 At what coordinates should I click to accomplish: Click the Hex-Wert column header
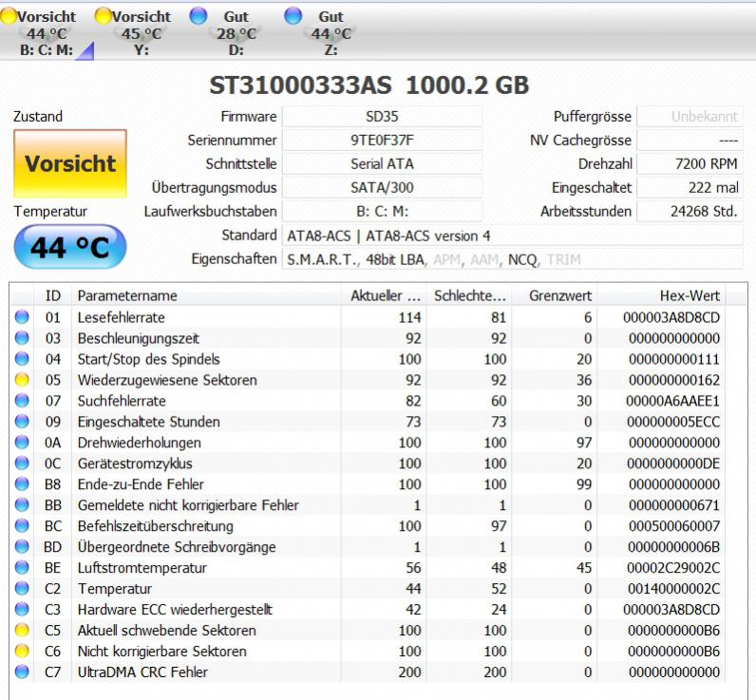coord(661,295)
